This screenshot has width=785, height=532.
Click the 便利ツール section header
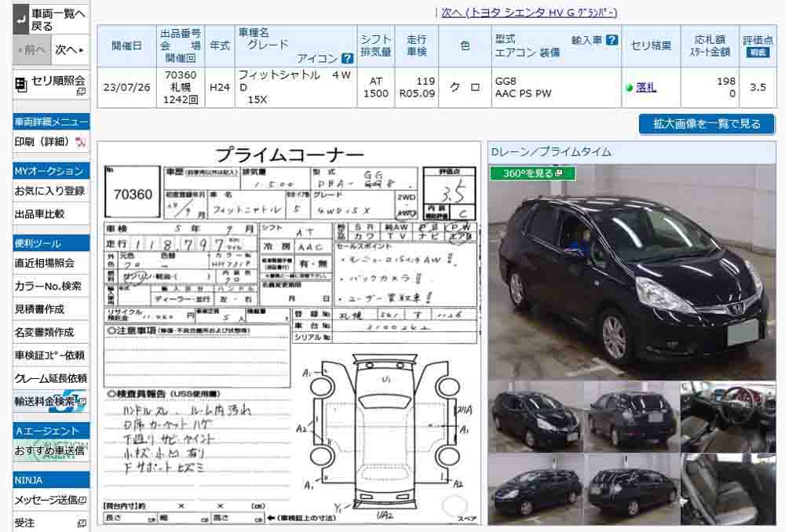[x=51, y=243]
